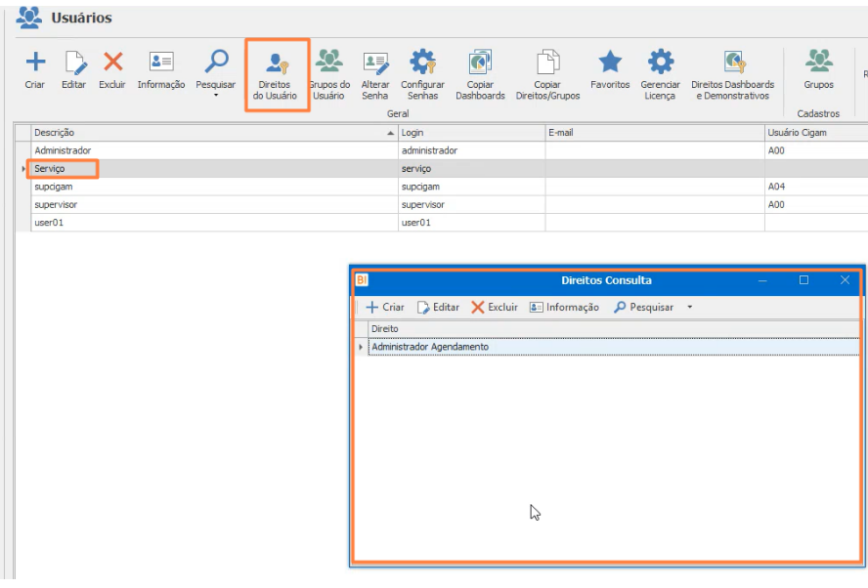Viewport: 868px width, 588px height.
Task: Click Informação in the Direitos Consulta window
Action: [x=564, y=307]
